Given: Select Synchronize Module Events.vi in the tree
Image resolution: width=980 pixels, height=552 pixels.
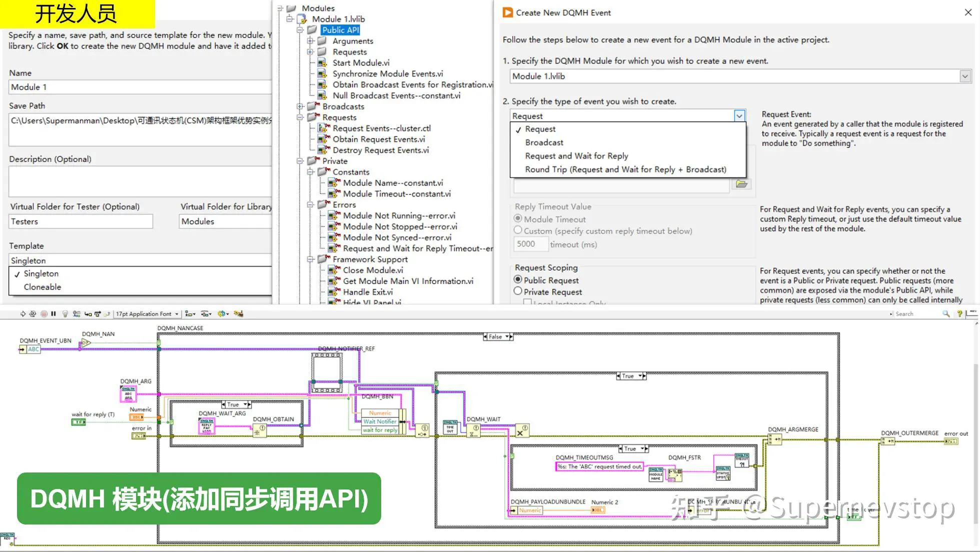Looking at the screenshot, I should tap(388, 73).
